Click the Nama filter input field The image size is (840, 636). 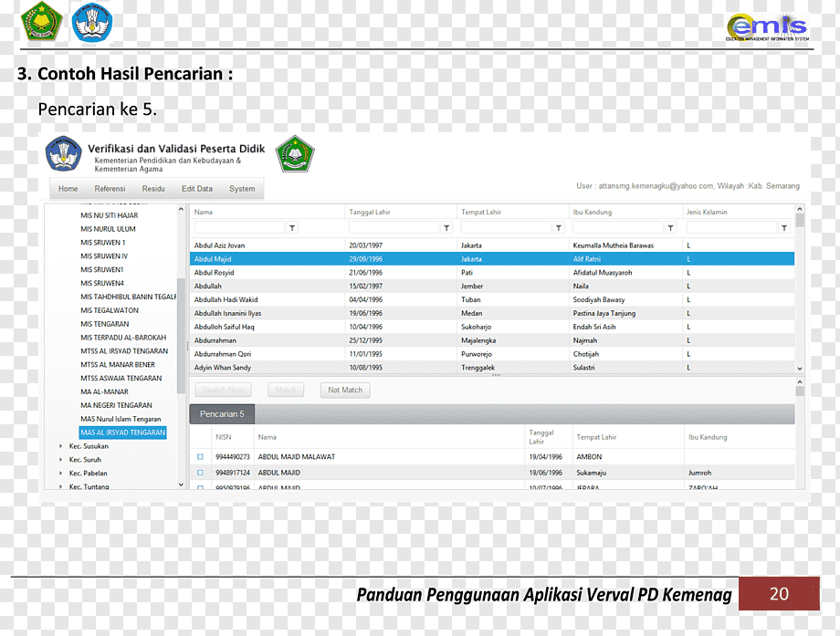click(x=239, y=228)
